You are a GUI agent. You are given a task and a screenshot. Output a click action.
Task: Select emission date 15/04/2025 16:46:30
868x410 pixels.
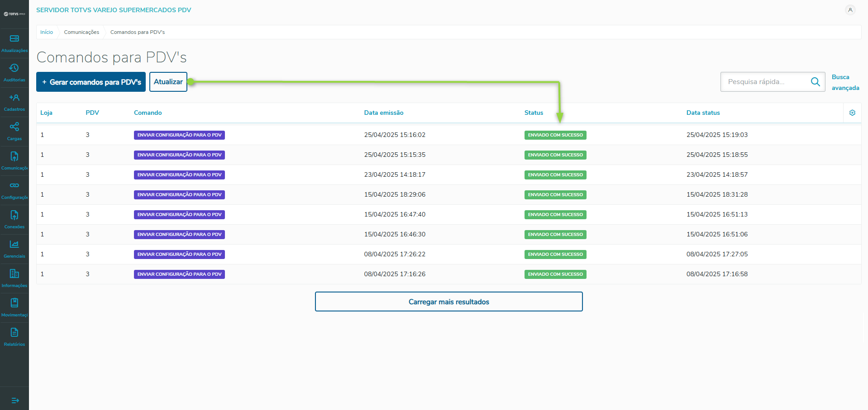click(395, 235)
